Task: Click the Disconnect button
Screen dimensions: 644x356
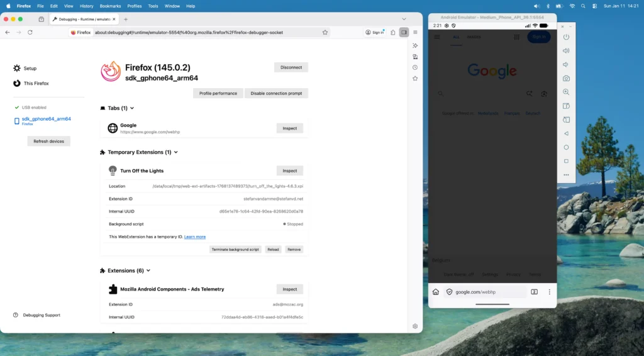Action: click(x=291, y=67)
